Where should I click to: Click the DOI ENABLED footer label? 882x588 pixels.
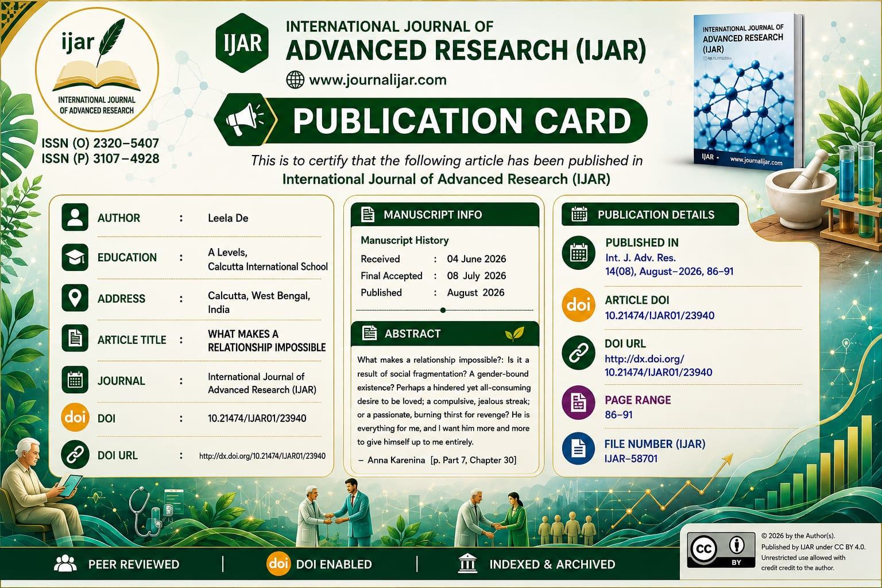pyautogui.click(x=334, y=564)
